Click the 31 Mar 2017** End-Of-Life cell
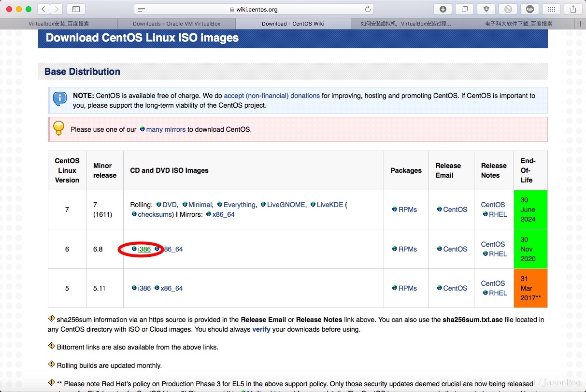Screen dimensions: 586x392 (x=530, y=288)
